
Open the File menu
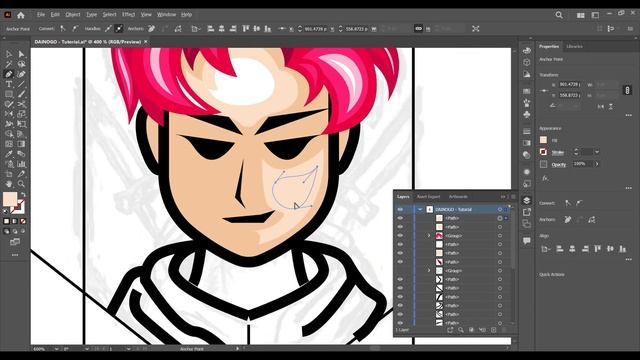tap(41, 15)
